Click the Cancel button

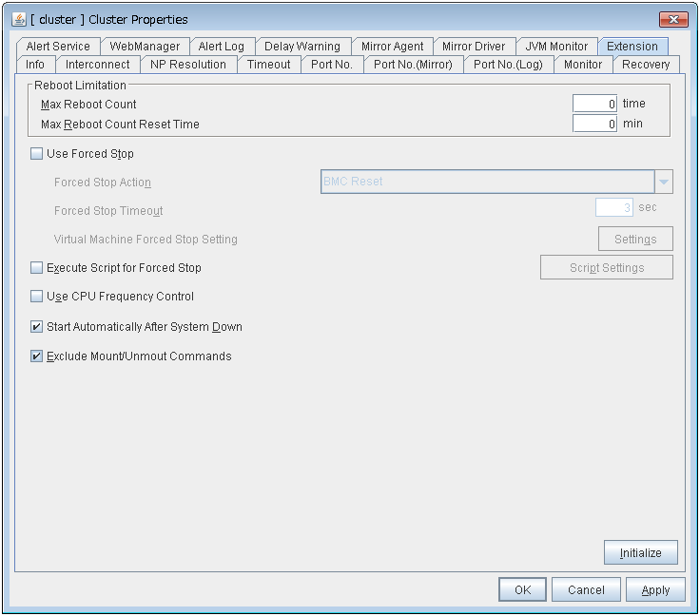coord(586,590)
